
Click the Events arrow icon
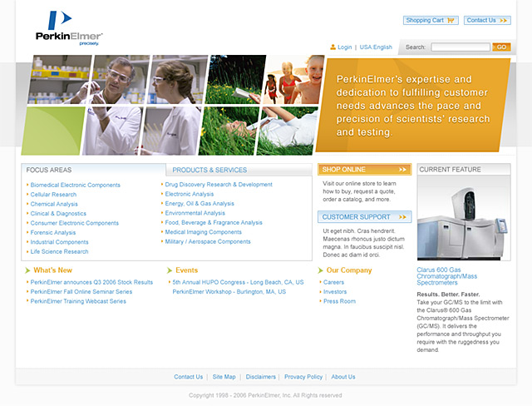tap(170, 270)
